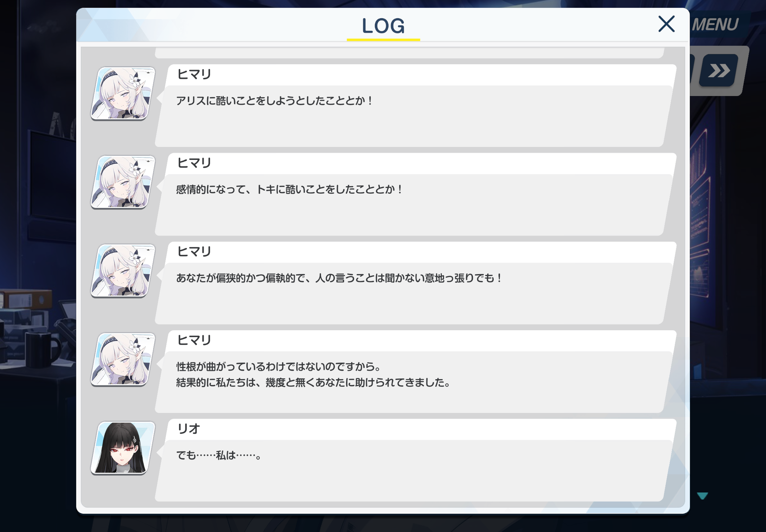
Task: Click the ヒマリ name above アリス line
Action: click(x=194, y=74)
